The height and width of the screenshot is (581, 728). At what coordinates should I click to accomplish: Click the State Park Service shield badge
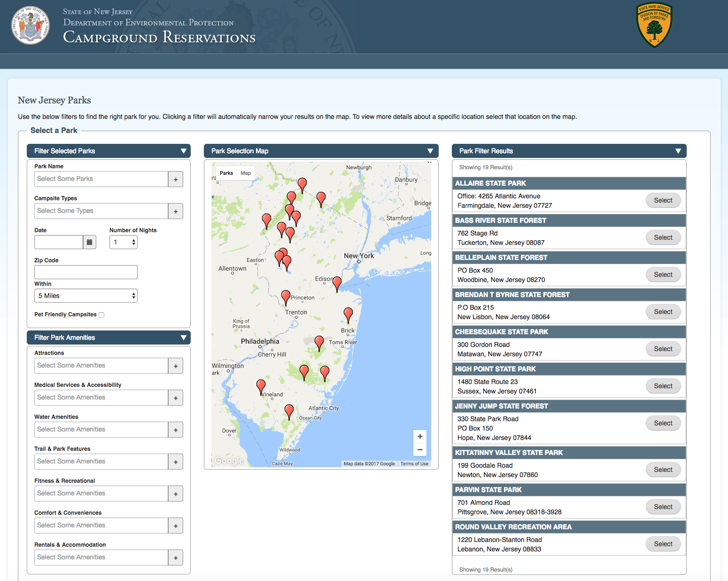[x=654, y=25]
